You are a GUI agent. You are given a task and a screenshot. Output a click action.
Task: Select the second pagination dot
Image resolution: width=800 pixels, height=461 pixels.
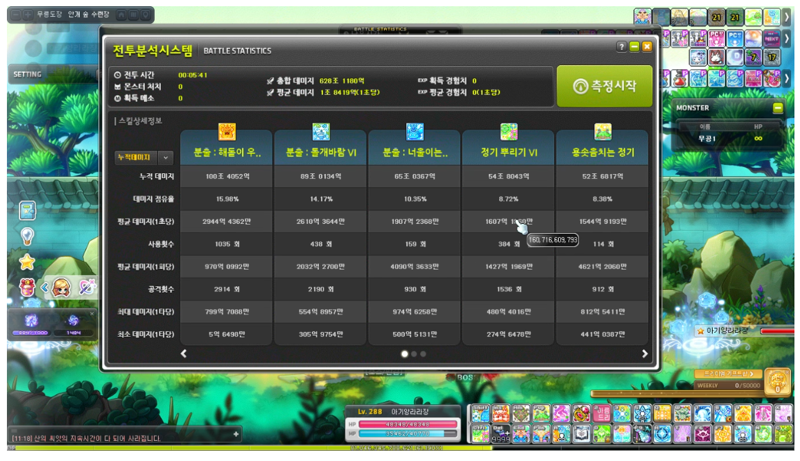414,354
